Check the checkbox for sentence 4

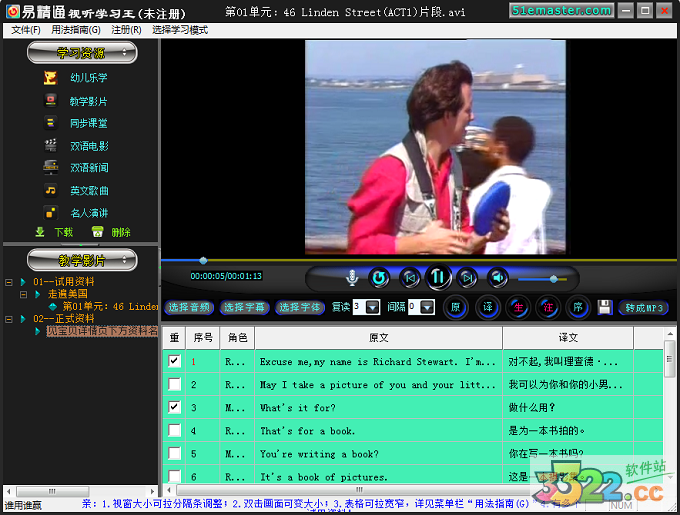(x=174, y=430)
